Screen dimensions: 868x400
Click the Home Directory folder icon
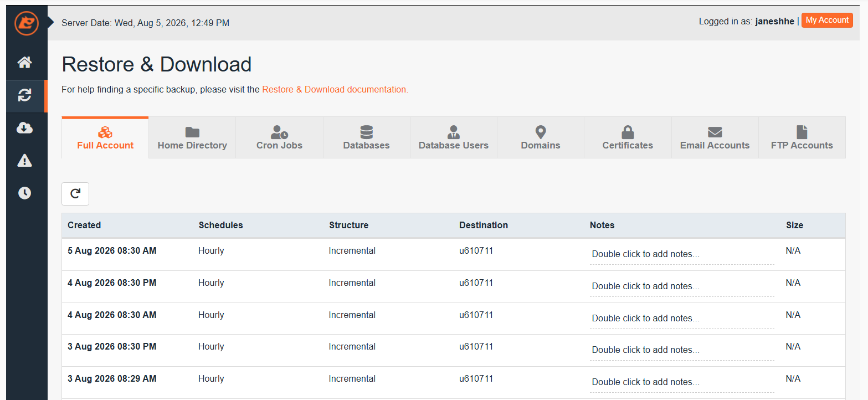coord(192,132)
